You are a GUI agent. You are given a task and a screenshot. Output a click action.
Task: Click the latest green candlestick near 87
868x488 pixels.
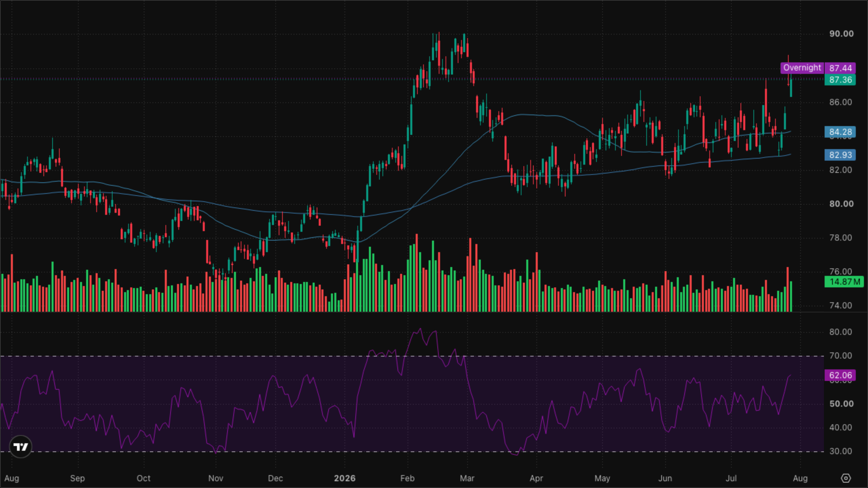[x=791, y=88]
